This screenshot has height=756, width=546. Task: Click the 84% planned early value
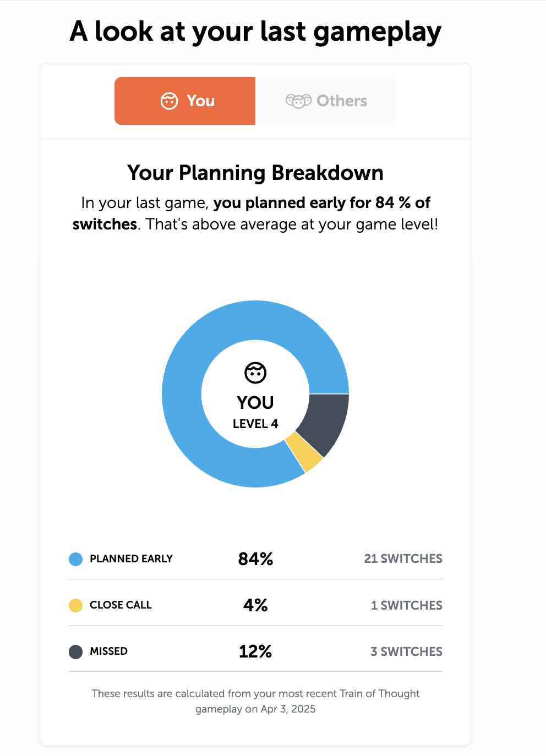pyautogui.click(x=255, y=559)
